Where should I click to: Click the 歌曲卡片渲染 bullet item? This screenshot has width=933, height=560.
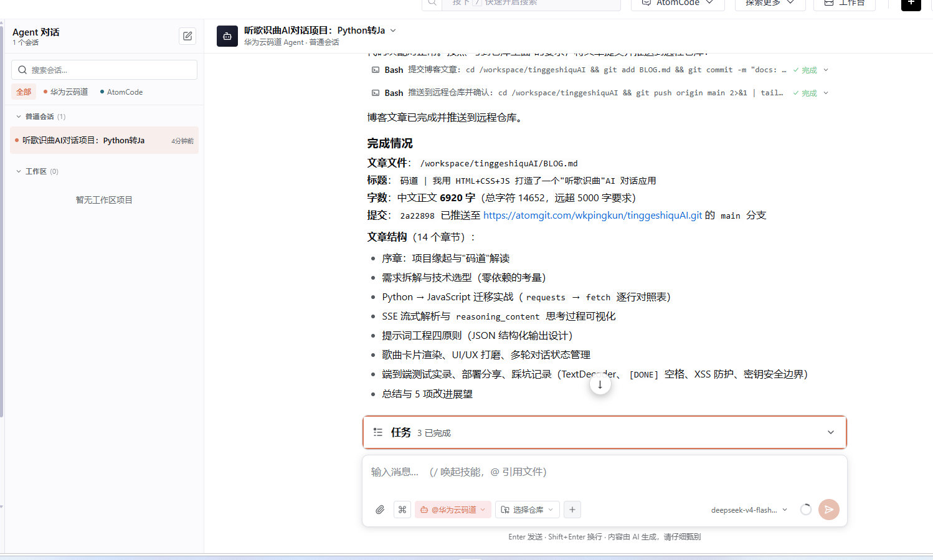tap(486, 354)
